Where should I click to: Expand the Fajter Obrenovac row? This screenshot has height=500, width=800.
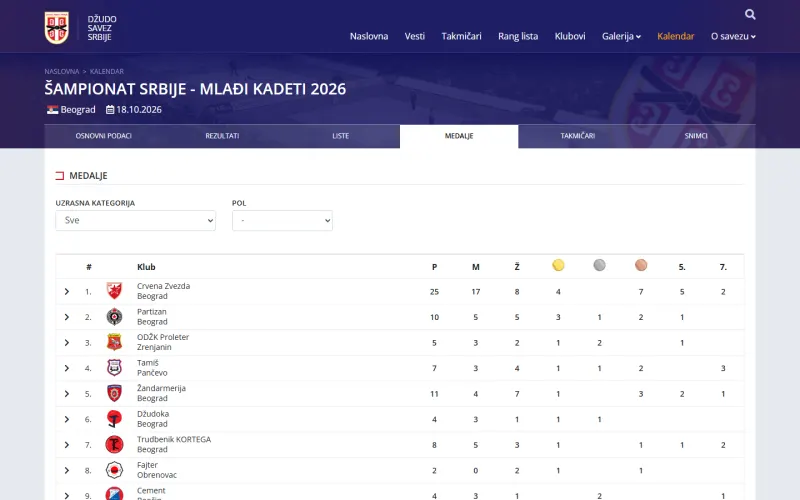67,470
